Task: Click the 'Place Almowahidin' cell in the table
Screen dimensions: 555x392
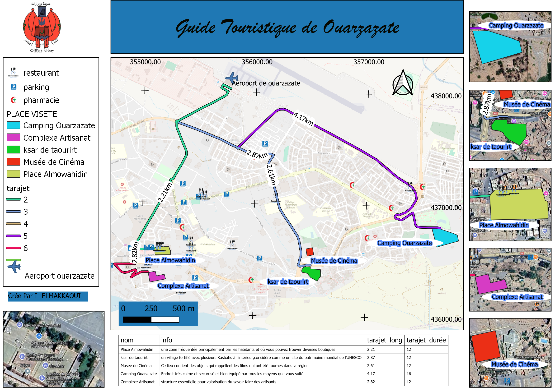Action: [x=139, y=350]
